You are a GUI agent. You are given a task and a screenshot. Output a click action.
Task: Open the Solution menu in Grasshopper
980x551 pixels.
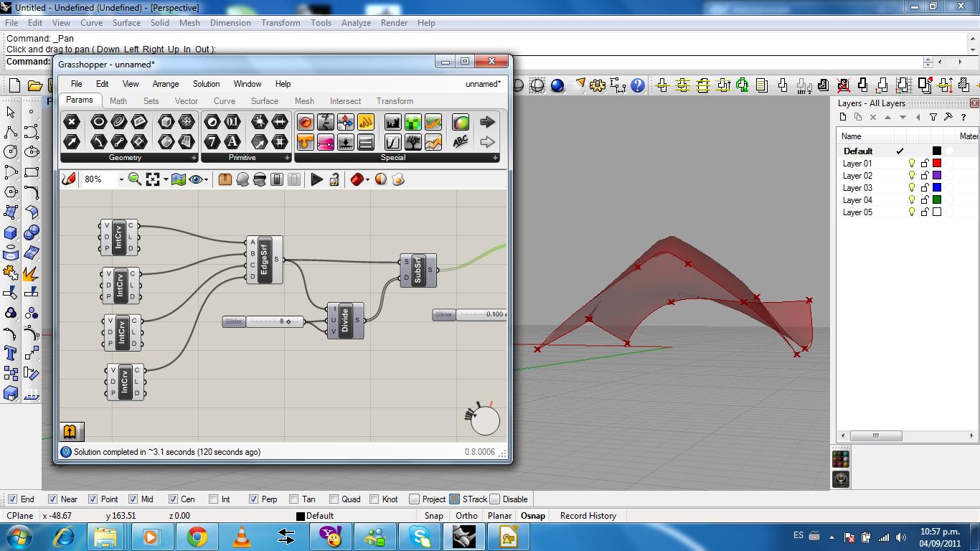[206, 84]
